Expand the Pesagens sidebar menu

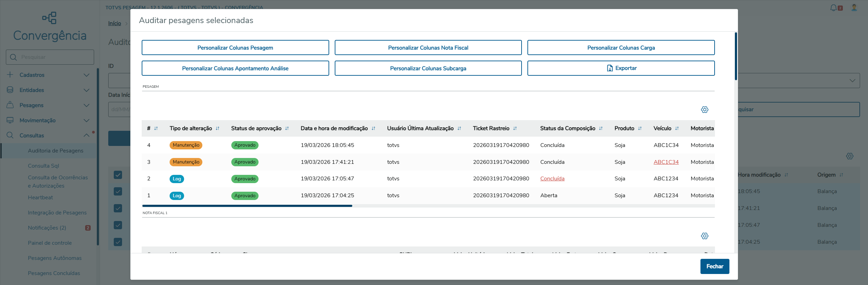point(48,105)
